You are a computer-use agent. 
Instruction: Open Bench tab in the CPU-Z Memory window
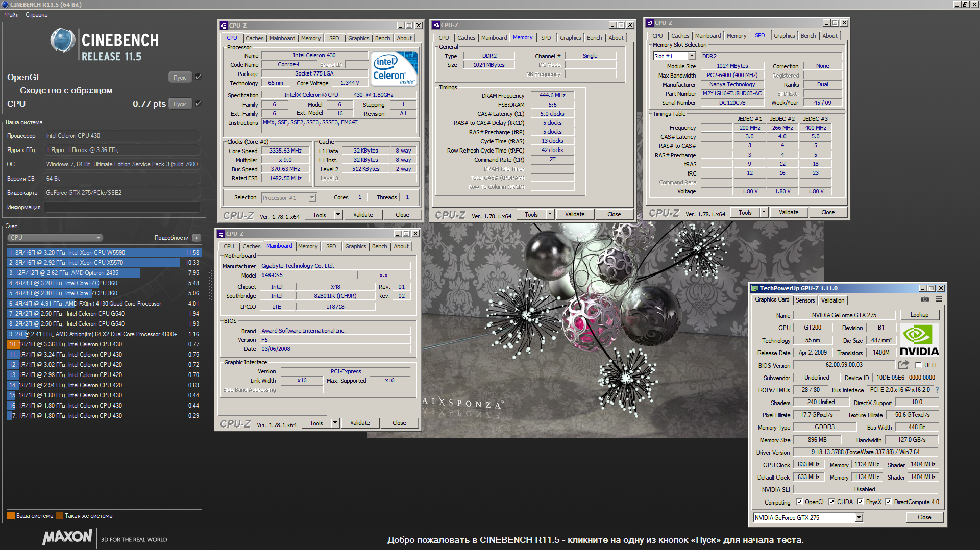click(x=594, y=38)
